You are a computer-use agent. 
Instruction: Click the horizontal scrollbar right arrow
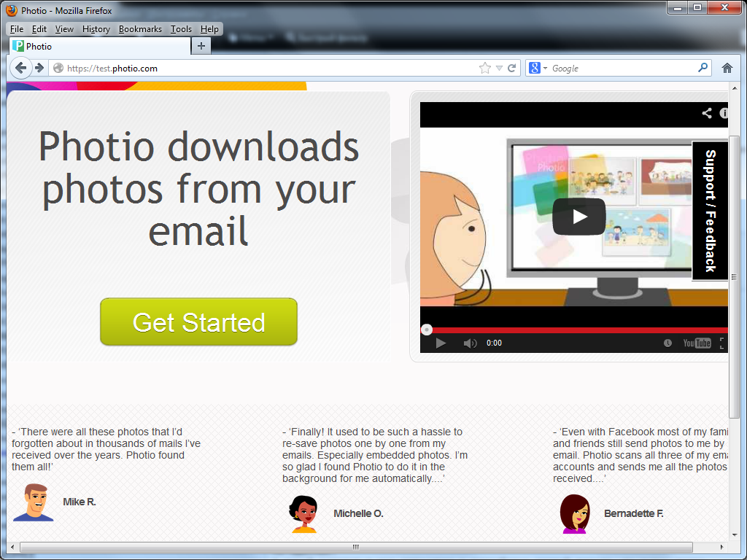(x=722, y=547)
